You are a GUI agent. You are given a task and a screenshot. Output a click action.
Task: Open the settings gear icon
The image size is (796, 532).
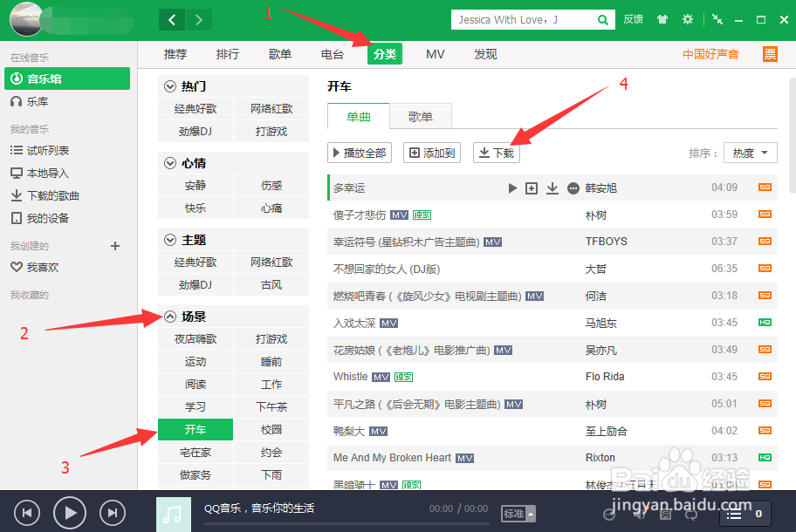tap(688, 19)
